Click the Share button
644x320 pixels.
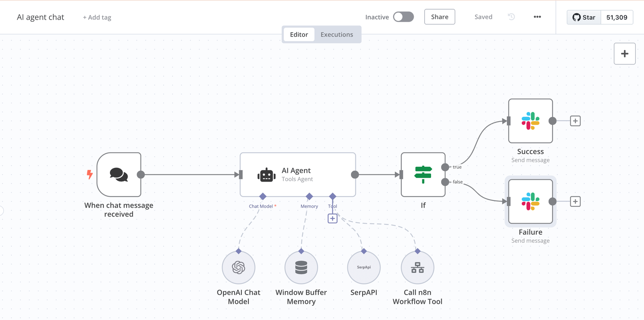pos(440,17)
